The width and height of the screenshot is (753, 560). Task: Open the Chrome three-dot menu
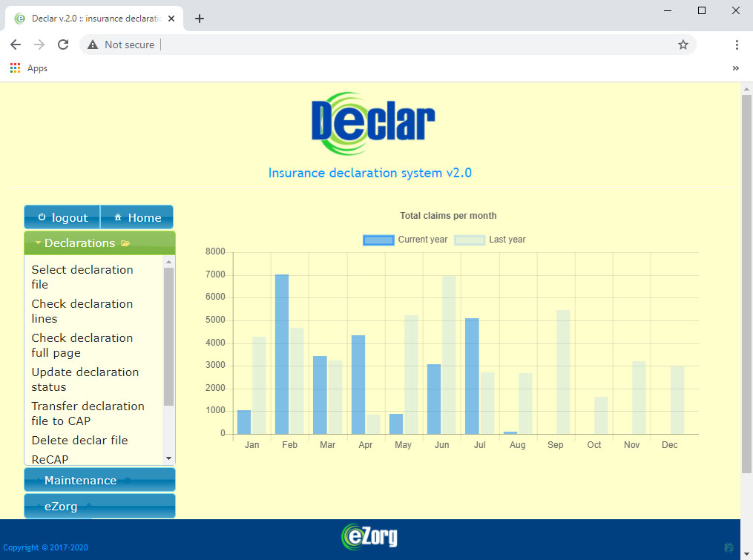pyautogui.click(x=737, y=45)
